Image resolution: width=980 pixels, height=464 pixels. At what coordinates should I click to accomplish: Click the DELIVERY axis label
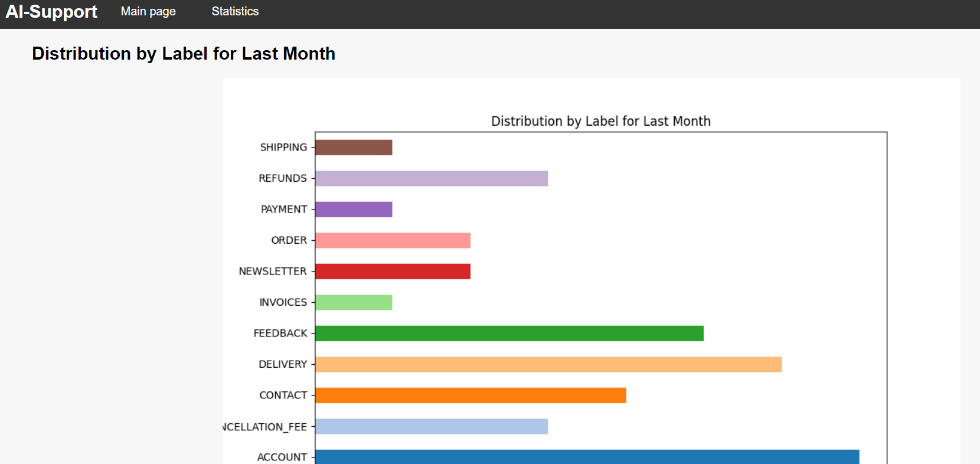283,364
